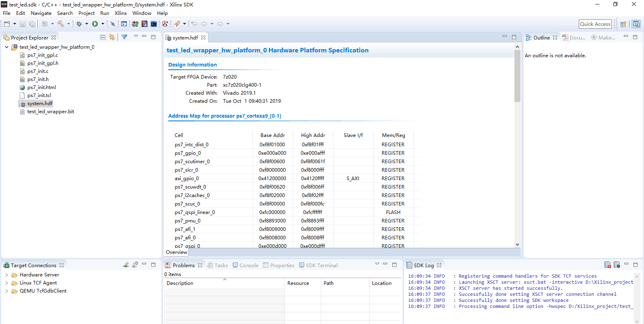Click the New project toolbar icon
The width and height of the screenshot is (644, 324).
7,24
